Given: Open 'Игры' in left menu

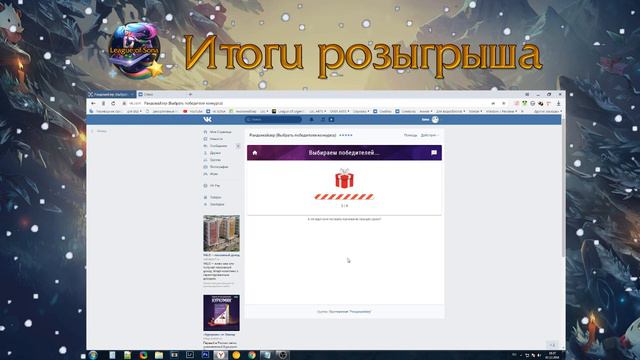Looking at the screenshot, I should click(213, 174).
